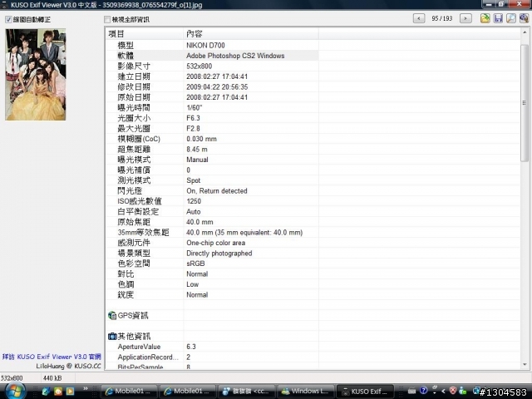The image size is (532, 399).
Task: Toggle the thumbnail auto-rotate checkbox
Action: (8, 20)
